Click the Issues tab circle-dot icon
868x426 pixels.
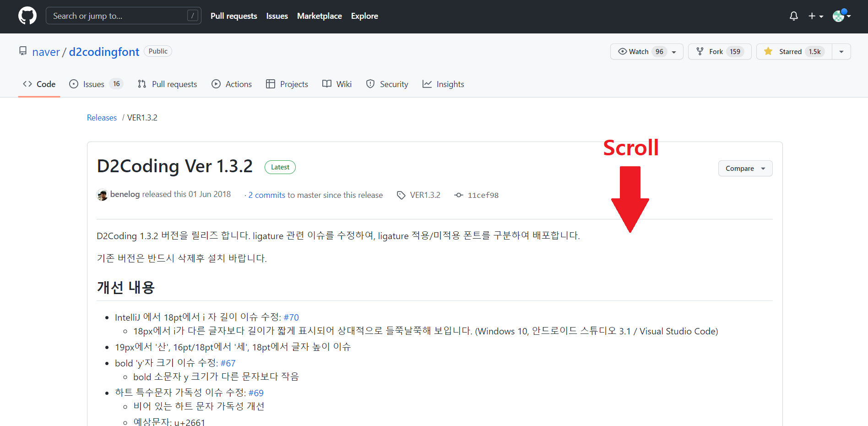pos(74,84)
